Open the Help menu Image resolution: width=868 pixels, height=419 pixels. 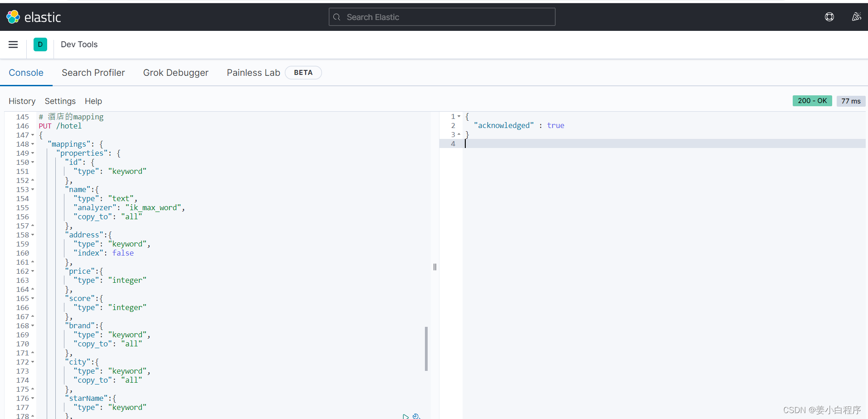(x=93, y=101)
